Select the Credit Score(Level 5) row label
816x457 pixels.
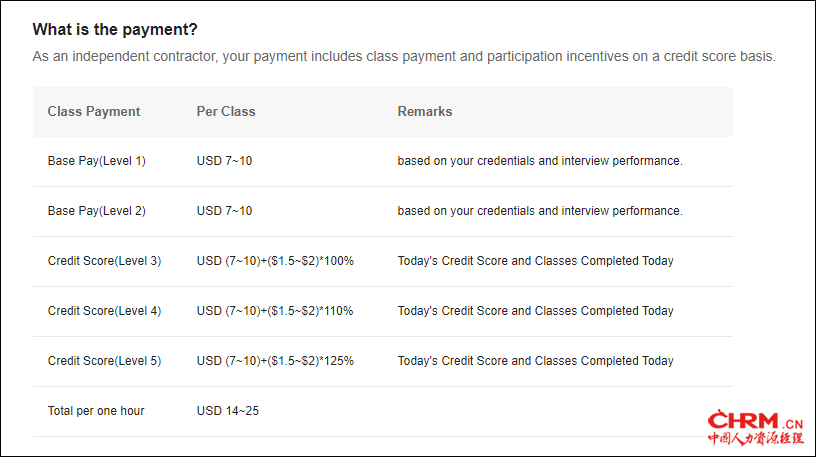pyautogui.click(x=104, y=361)
